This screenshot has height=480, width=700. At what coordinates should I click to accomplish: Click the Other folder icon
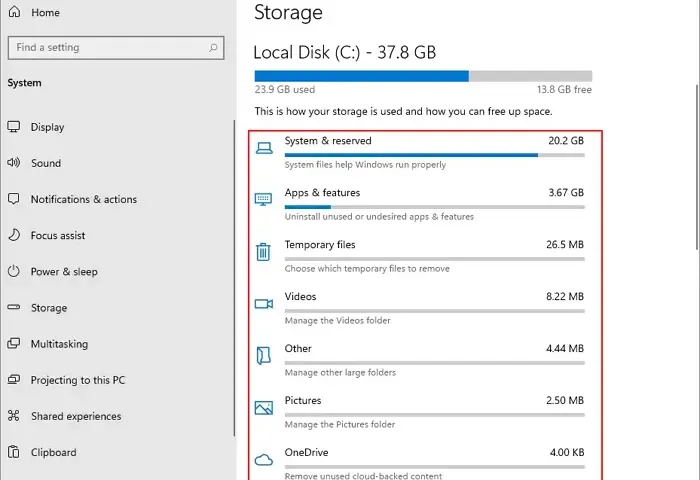point(263,355)
